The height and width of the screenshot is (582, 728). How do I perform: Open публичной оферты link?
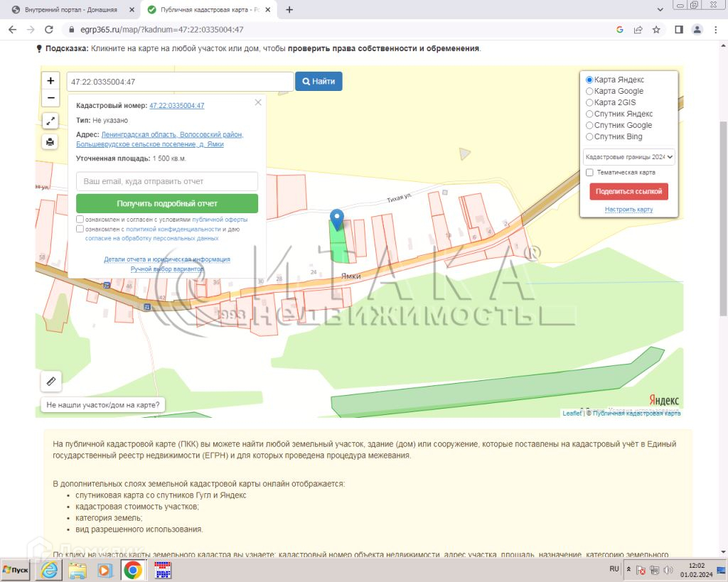[220, 220]
